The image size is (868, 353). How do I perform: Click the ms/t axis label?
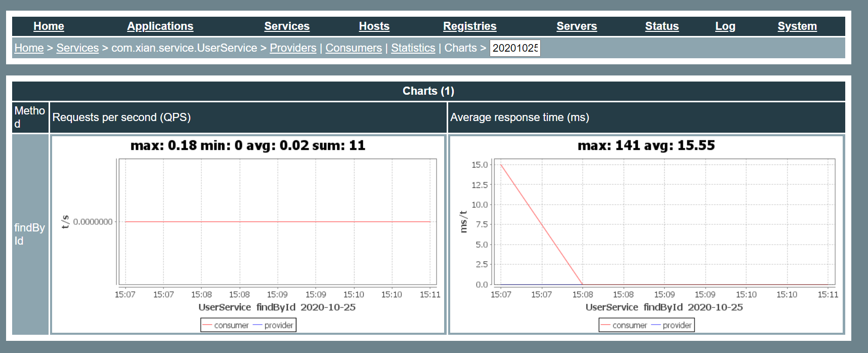coord(463,222)
